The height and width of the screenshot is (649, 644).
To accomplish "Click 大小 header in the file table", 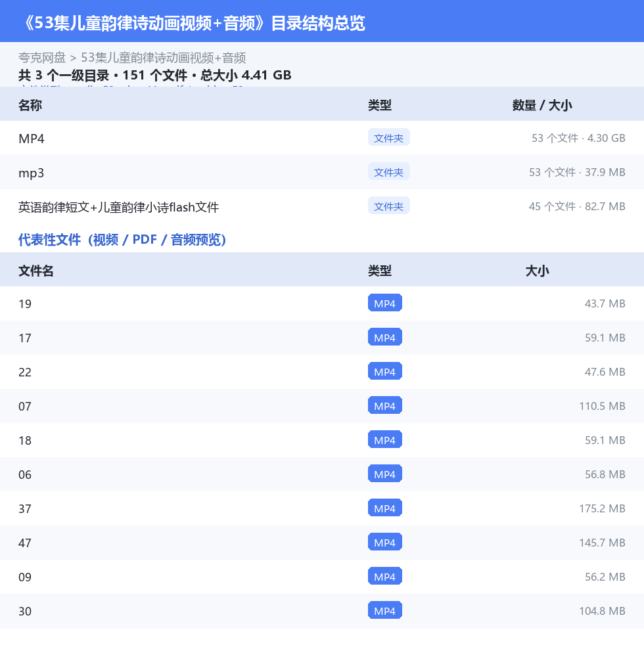I will [x=537, y=271].
